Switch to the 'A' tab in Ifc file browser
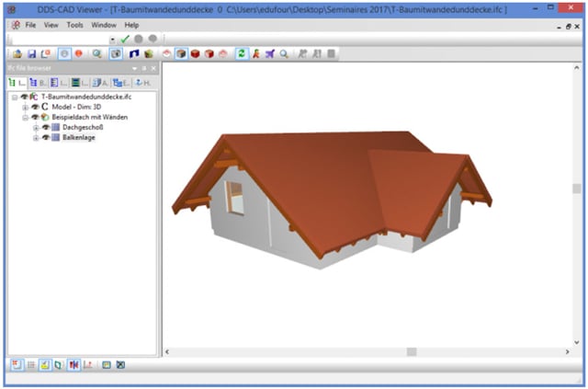Screen dimensions: 588x389 click(100, 83)
